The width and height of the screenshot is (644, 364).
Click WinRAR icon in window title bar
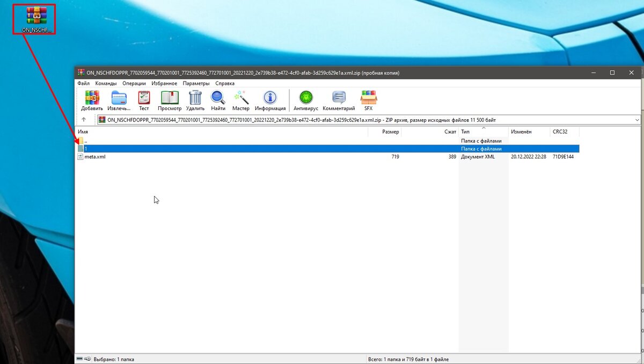coord(80,73)
